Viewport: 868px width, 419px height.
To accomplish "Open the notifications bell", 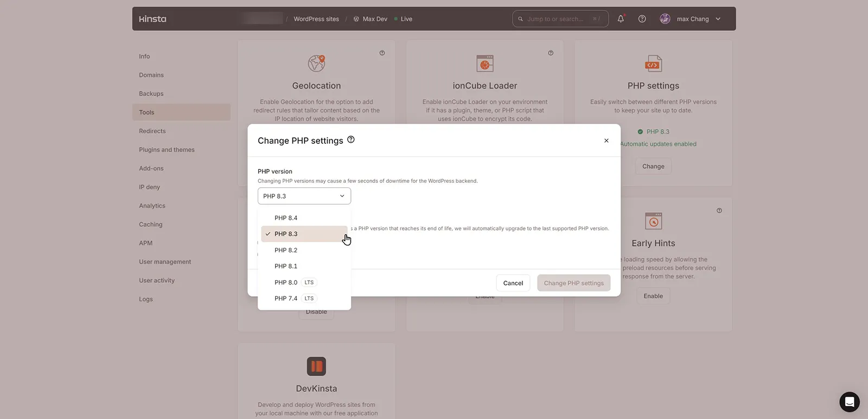I will click(x=621, y=18).
